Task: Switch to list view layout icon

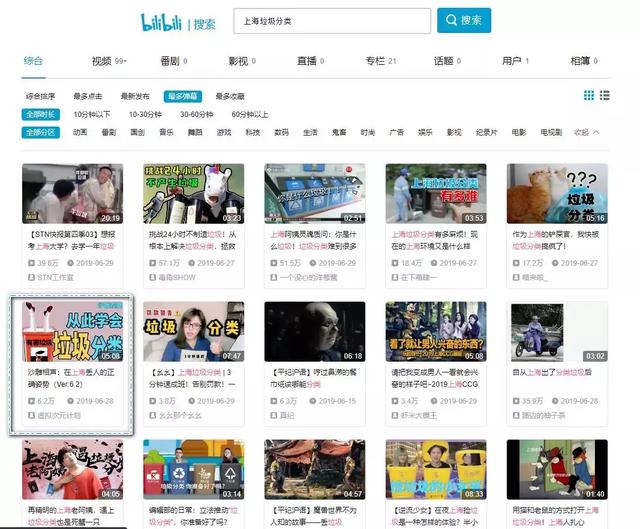Action: click(x=604, y=96)
